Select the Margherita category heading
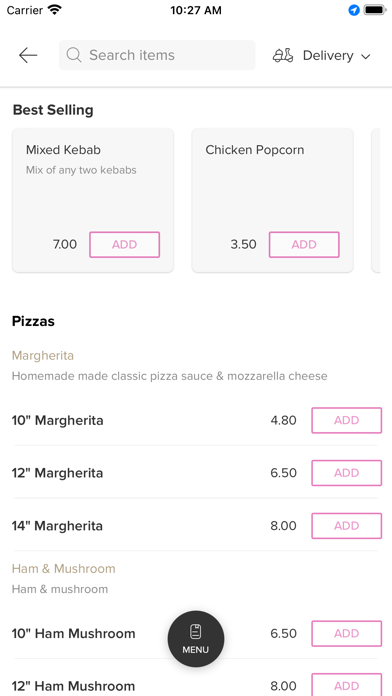Viewport: 392px width, 696px height. point(43,356)
